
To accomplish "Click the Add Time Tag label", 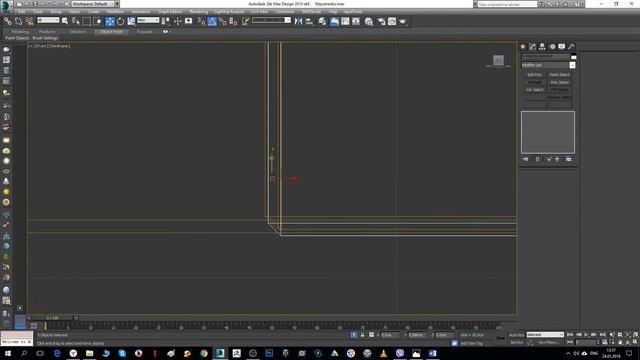I will (471, 343).
